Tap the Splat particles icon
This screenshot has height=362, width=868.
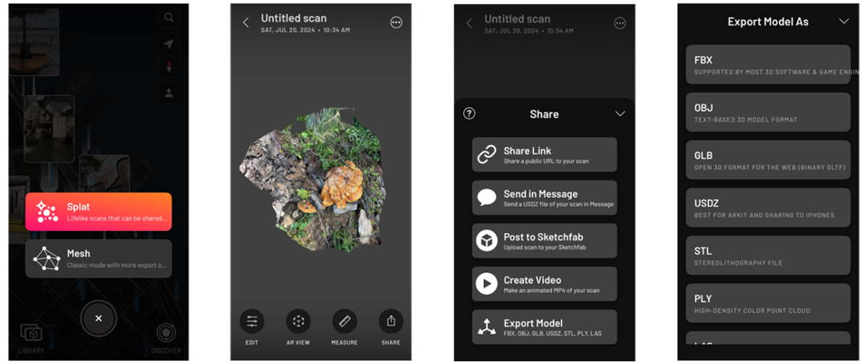click(47, 211)
